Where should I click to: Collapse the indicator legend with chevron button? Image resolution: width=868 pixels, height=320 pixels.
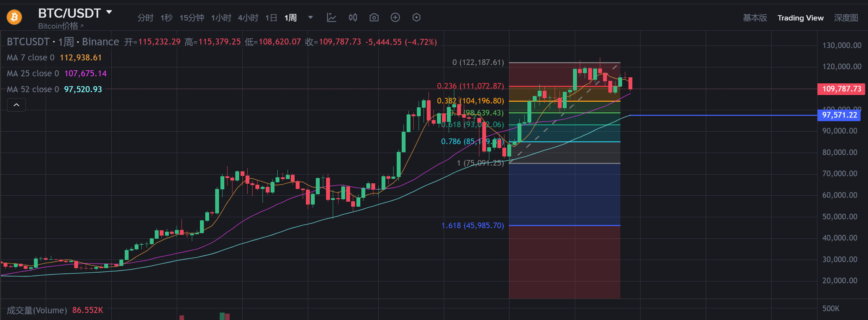tap(16, 105)
